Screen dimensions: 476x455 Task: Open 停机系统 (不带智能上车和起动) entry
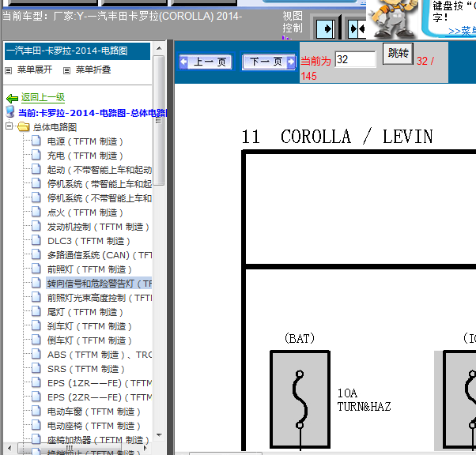(100, 198)
